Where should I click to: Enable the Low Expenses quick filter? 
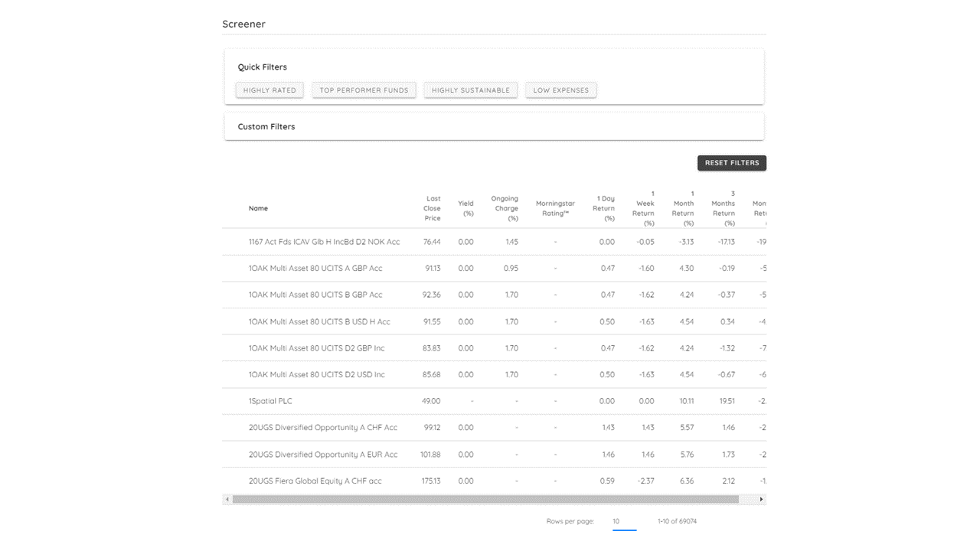point(561,90)
